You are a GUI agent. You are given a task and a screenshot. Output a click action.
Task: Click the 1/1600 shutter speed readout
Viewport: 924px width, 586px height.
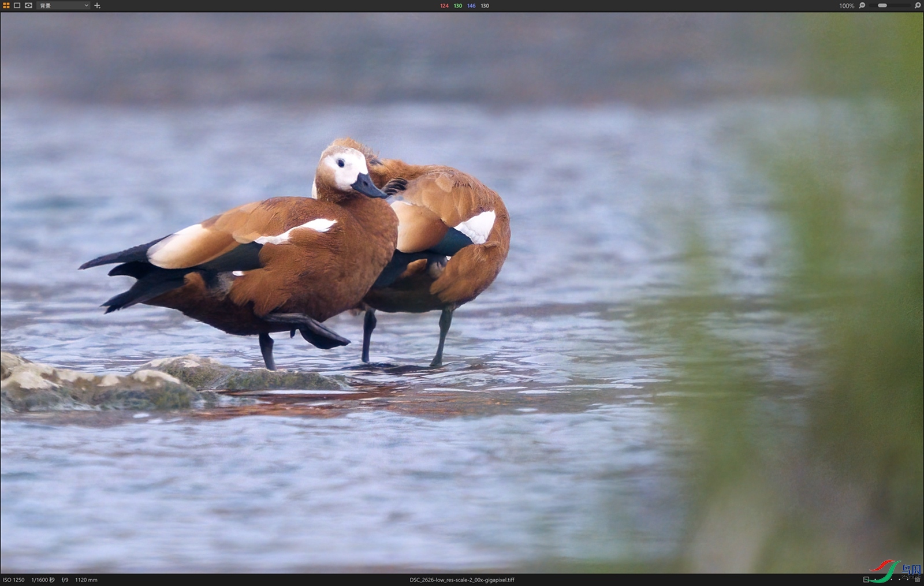(42, 580)
